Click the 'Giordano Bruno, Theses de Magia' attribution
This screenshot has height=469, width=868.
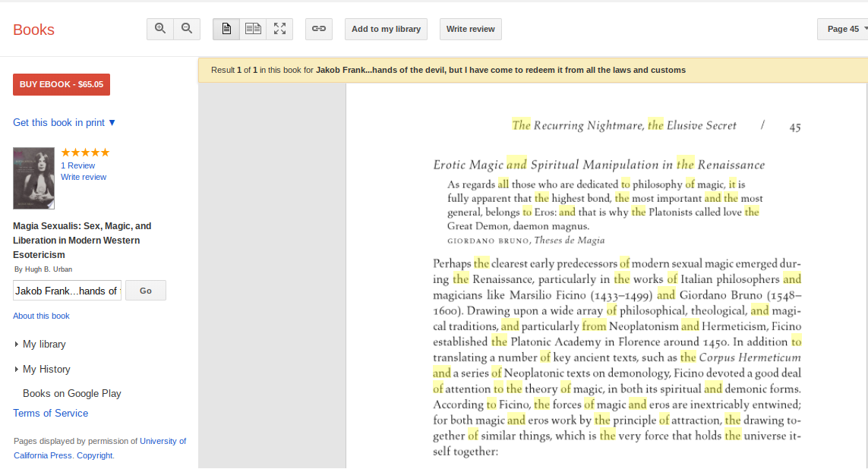[526, 241]
